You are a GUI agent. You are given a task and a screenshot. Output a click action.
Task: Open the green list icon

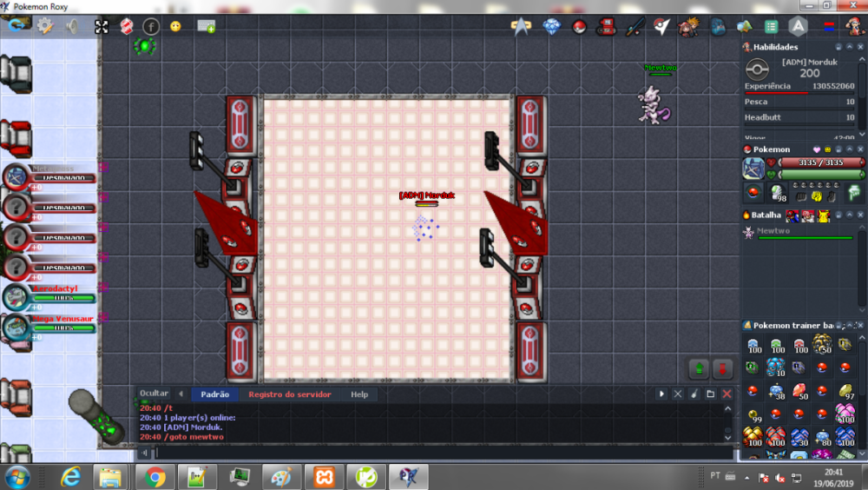[770, 27]
